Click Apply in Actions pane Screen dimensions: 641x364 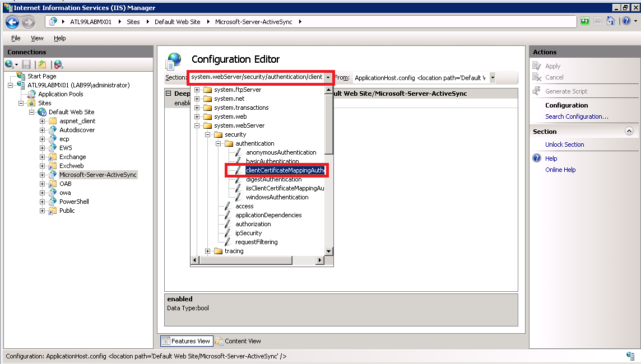[552, 66]
